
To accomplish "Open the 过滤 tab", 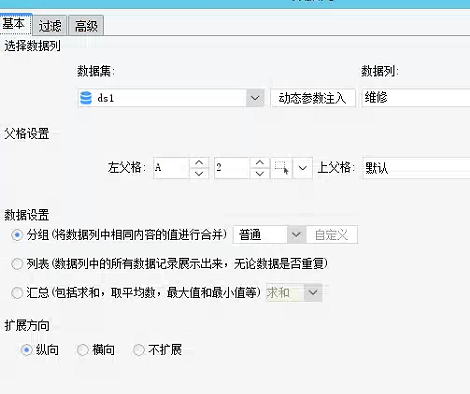I will tap(50, 25).
